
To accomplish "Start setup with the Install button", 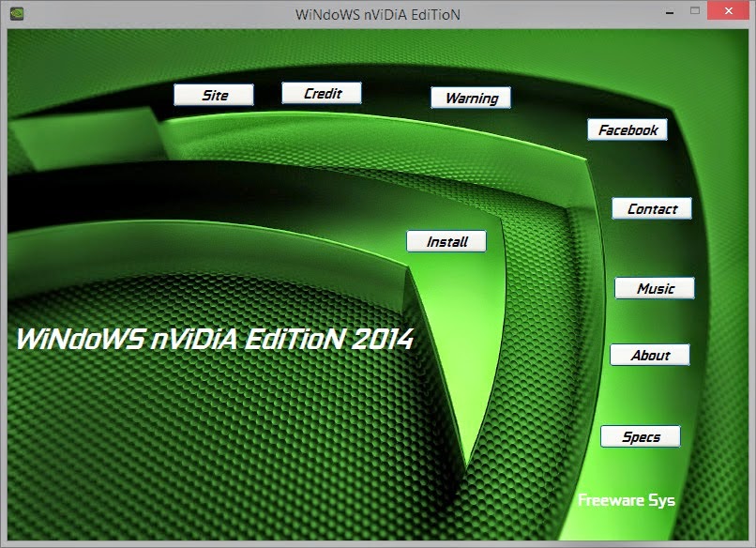I will [446, 241].
